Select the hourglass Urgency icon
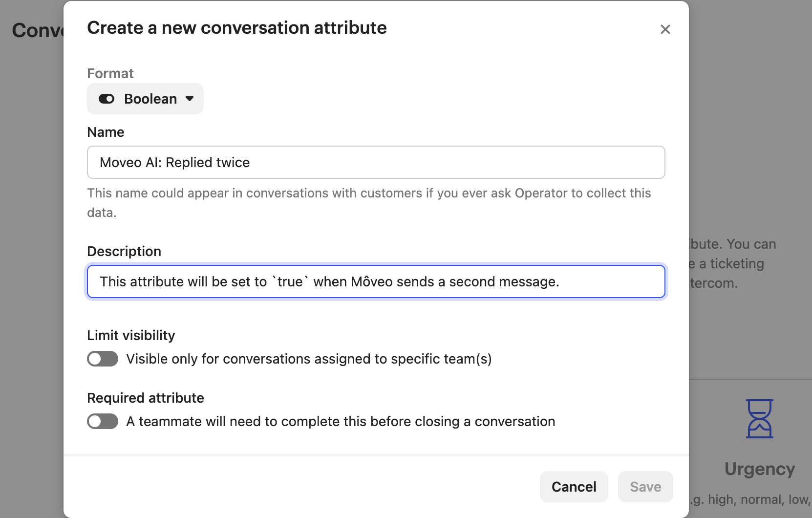 [759, 419]
